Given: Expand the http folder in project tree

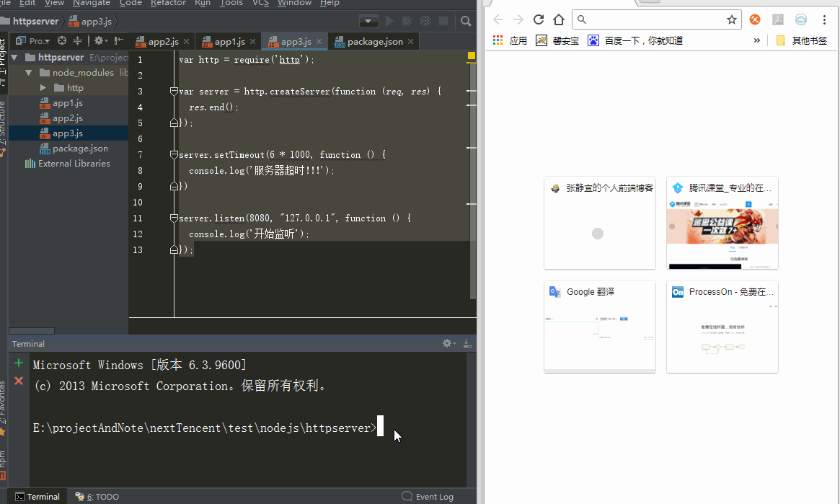Looking at the screenshot, I should click(x=44, y=88).
